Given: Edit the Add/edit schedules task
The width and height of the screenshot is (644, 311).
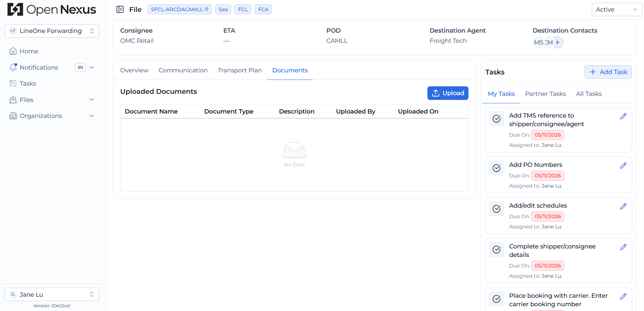Looking at the screenshot, I should [x=623, y=206].
